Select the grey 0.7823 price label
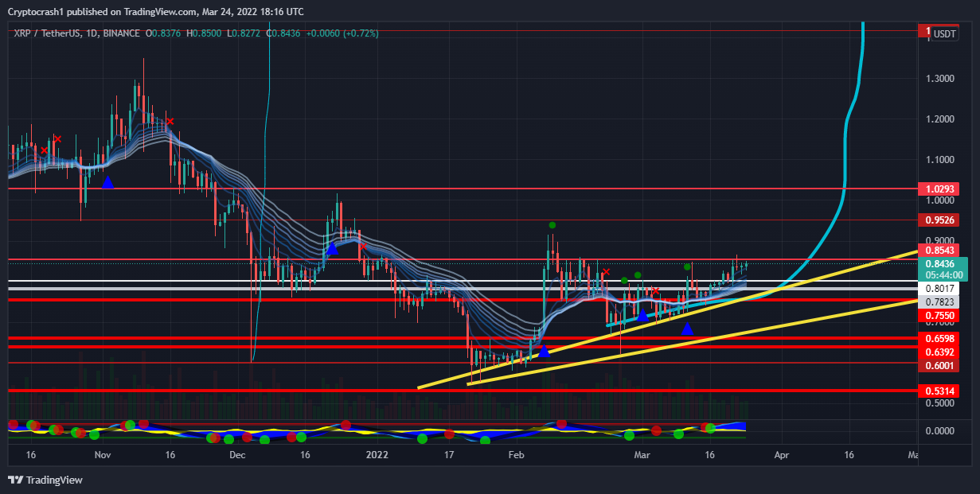This screenshot has height=494, width=980. (x=939, y=302)
